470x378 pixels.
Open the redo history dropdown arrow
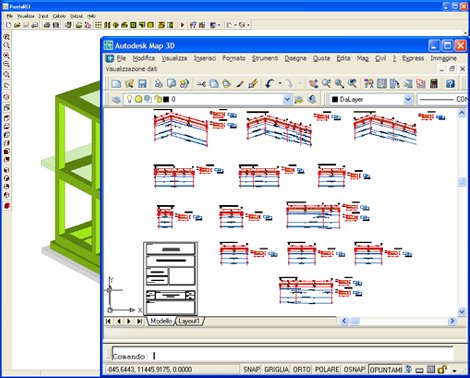coord(299,83)
